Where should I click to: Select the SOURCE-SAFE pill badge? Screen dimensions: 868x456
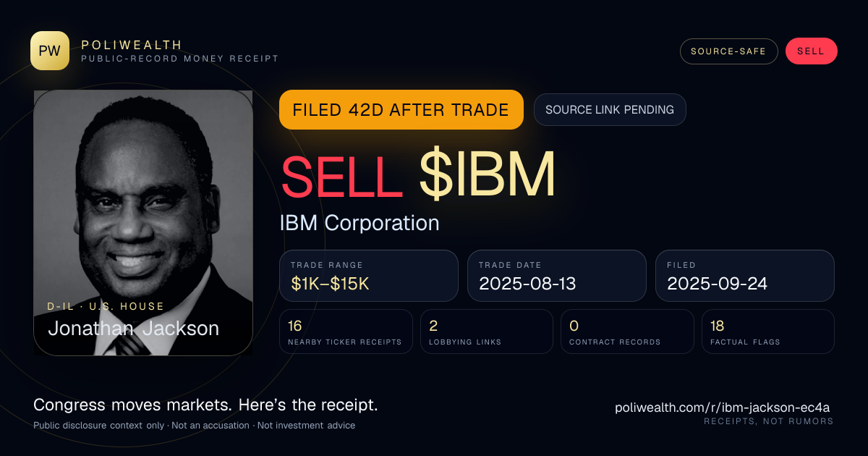[728, 51]
